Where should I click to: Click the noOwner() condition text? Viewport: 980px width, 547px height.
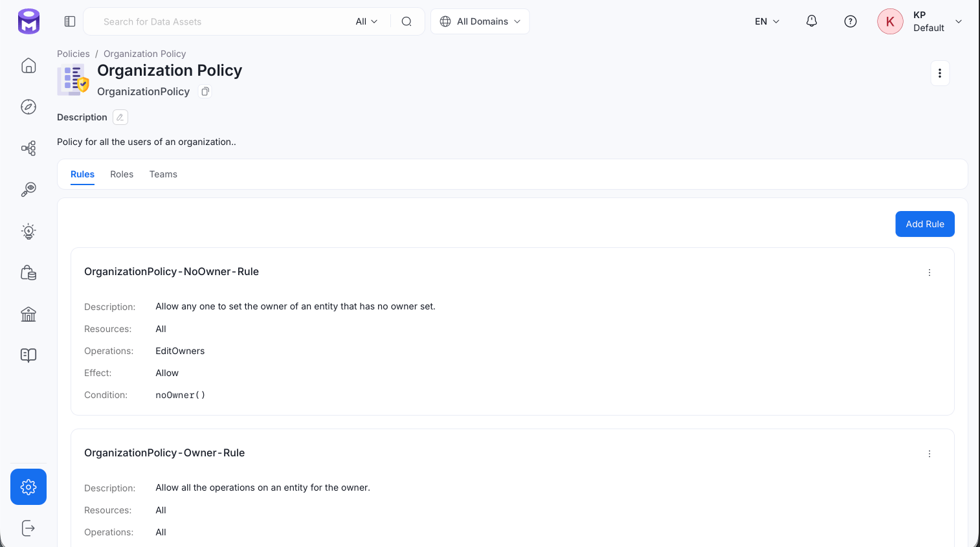(x=181, y=395)
